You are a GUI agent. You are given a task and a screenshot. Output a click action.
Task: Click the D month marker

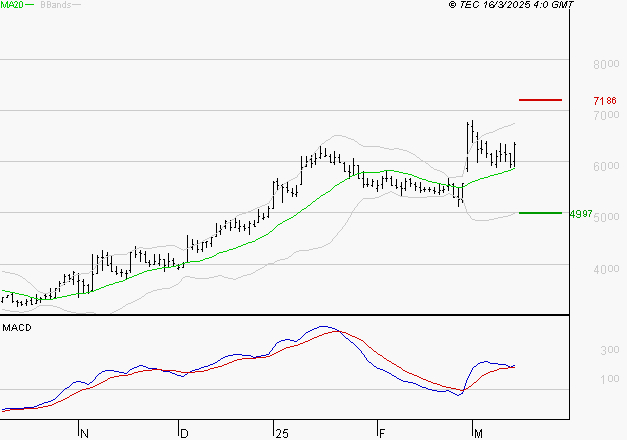click(184, 434)
